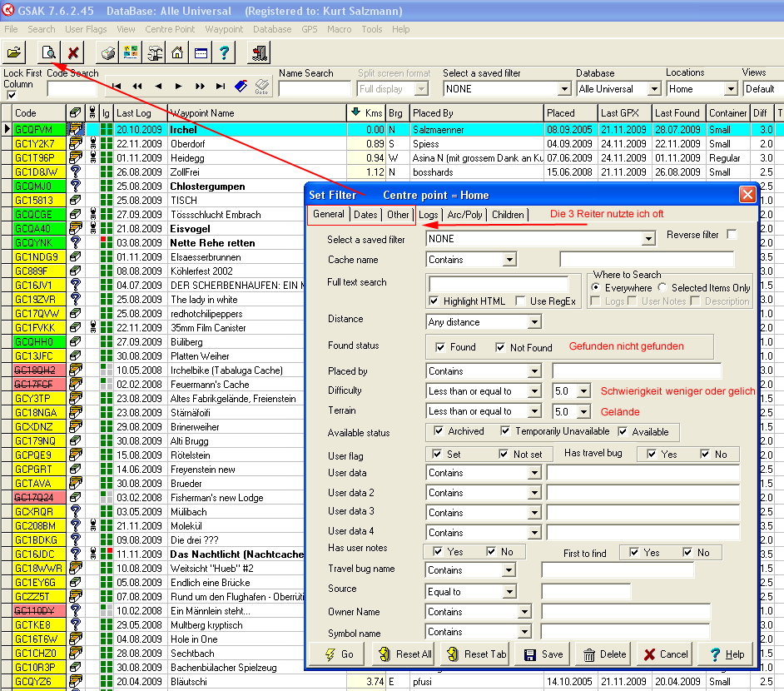Image resolution: width=784 pixels, height=691 pixels.
Task: Click the Full text search field
Action: tap(499, 284)
